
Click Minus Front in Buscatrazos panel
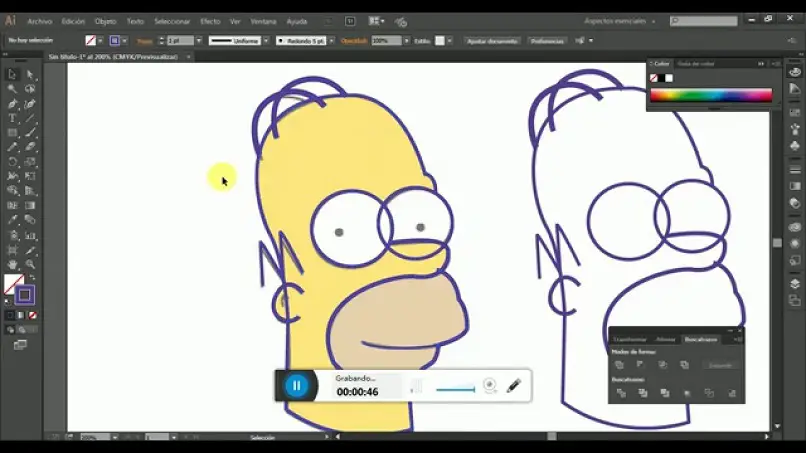click(641, 365)
